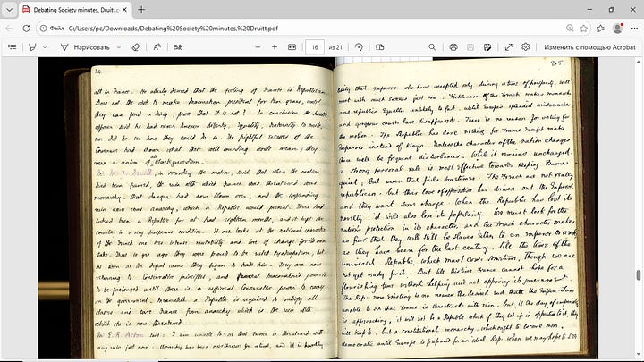The width and height of the screenshot is (644, 362).
Task: Rotate the PDF page
Action: [x=359, y=47]
